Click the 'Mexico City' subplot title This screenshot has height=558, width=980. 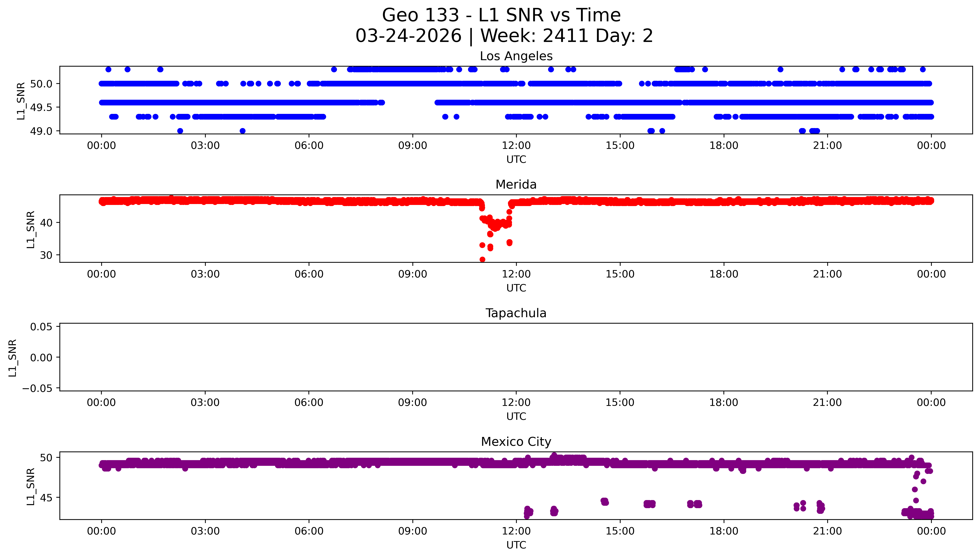pyautogui.click(x=516, y=442)
